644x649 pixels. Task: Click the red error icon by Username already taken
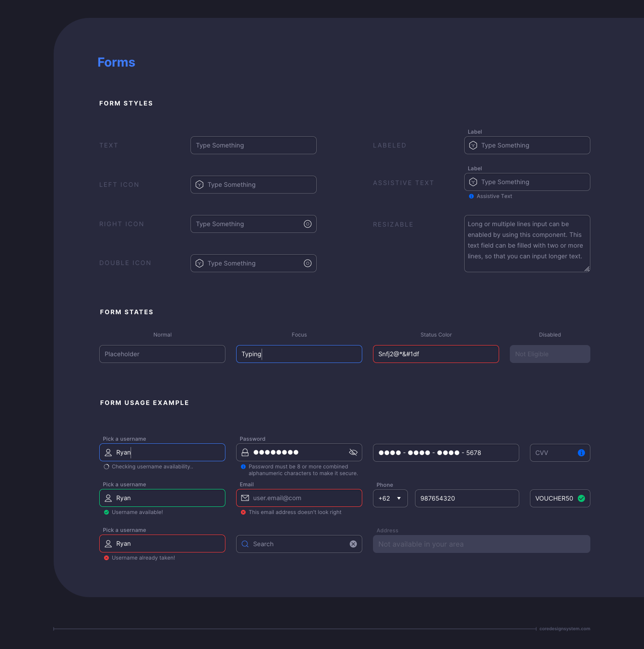point(106,558)
